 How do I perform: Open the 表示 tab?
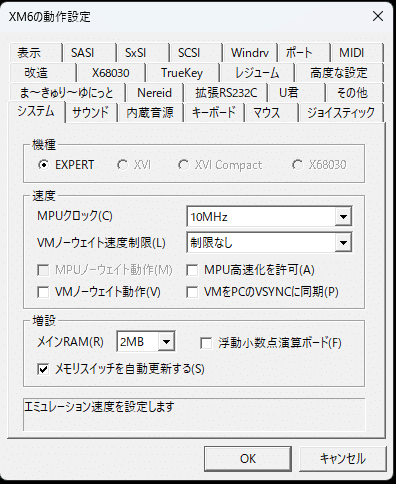pos(36,53)
